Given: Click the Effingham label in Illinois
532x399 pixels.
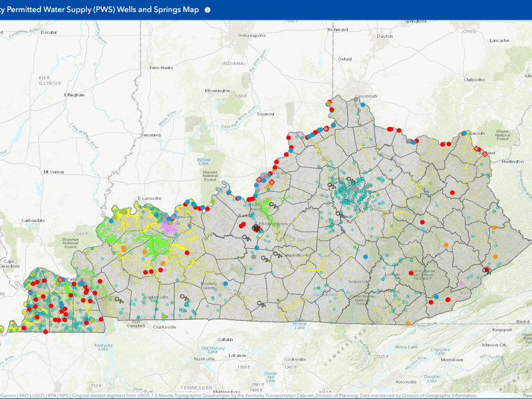Looking at the screenshot, I should 74,94.
